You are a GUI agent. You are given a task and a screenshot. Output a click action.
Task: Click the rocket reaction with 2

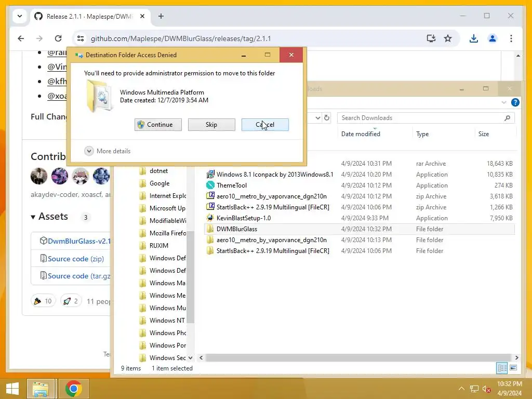71,301
